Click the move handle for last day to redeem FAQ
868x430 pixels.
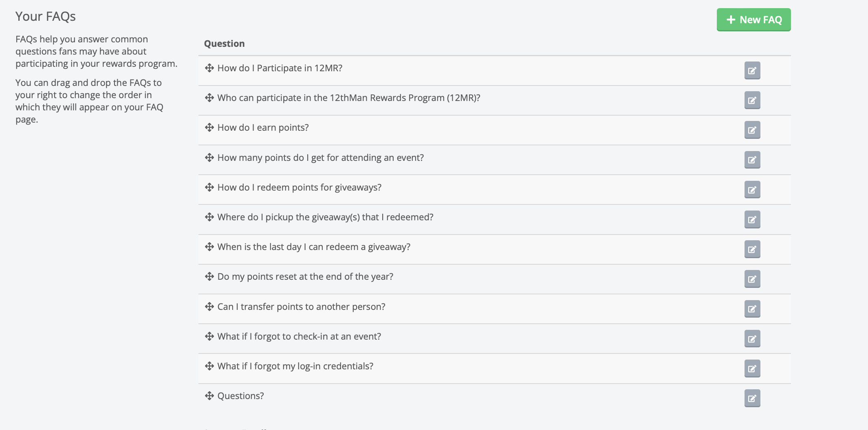point(209,247)
